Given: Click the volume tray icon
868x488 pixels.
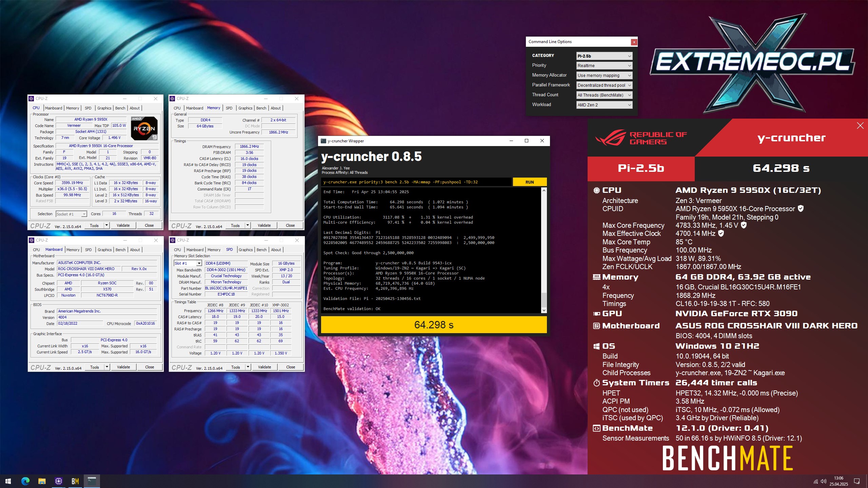Looking at the screenshot, I should coord(823,481).
